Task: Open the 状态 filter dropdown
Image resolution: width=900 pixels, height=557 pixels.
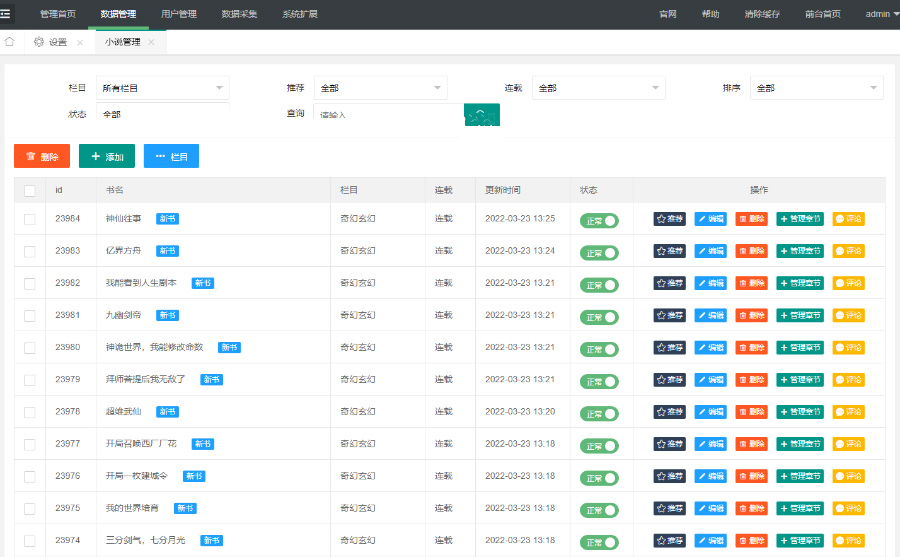Action: click(162, 113)
